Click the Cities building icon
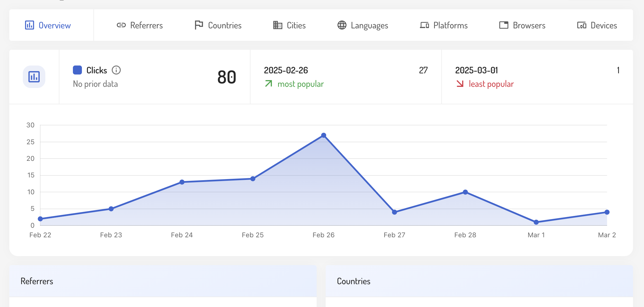 click(278, 25)
